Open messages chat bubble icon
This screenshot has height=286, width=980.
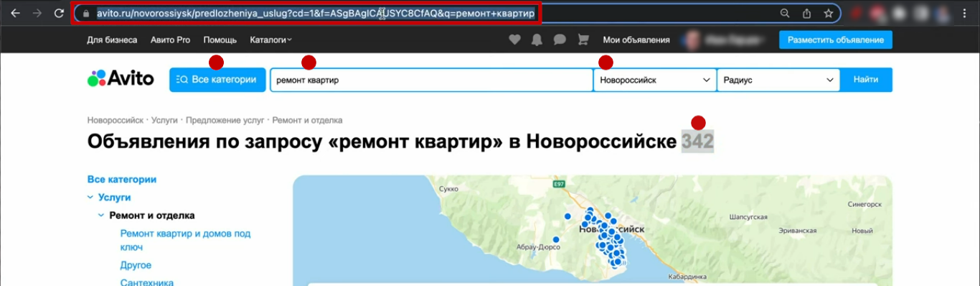pos(560,40)
